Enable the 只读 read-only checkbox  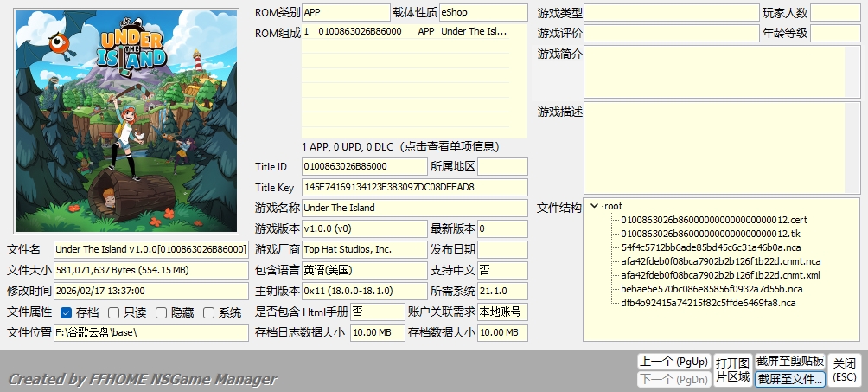pos(114,313)
